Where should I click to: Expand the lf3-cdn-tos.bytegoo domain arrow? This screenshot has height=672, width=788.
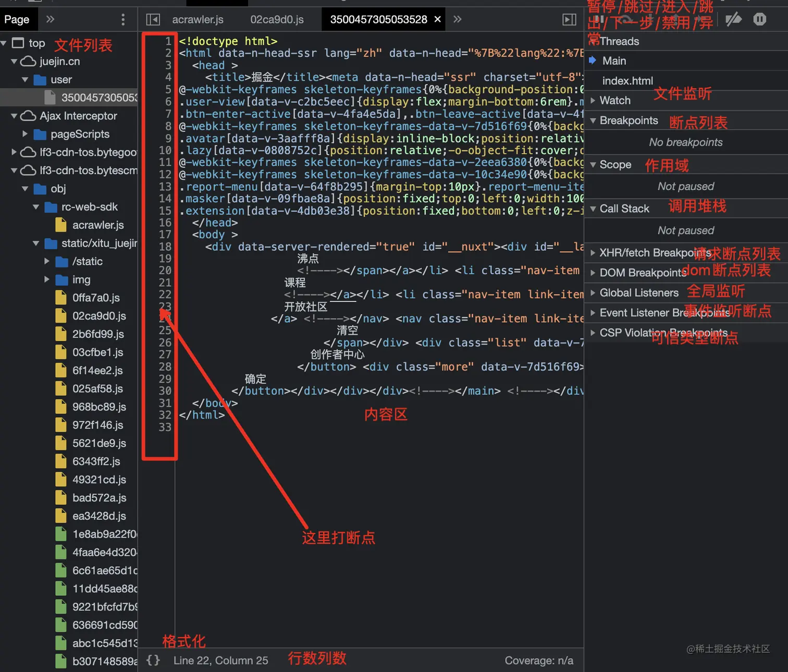pos(14,152)
